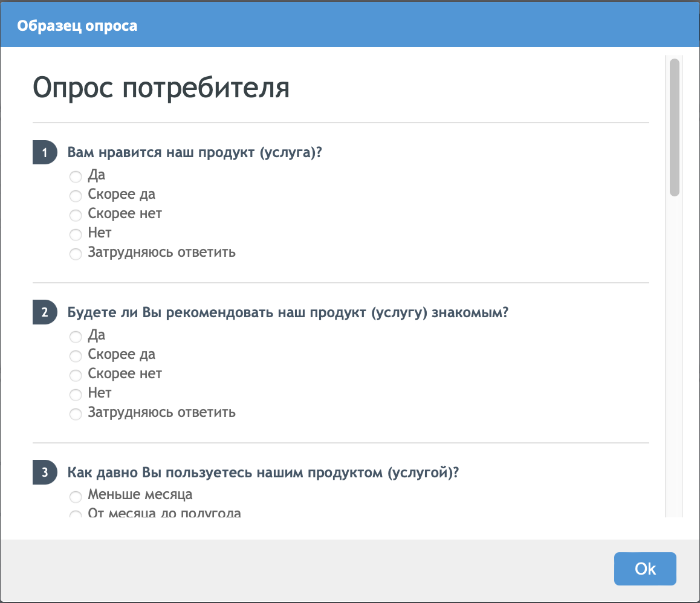The height and width of the screenshot is (603, 700).
Task: Click the "Образец опроса" dialog title
Action: [x=77, y=26]
